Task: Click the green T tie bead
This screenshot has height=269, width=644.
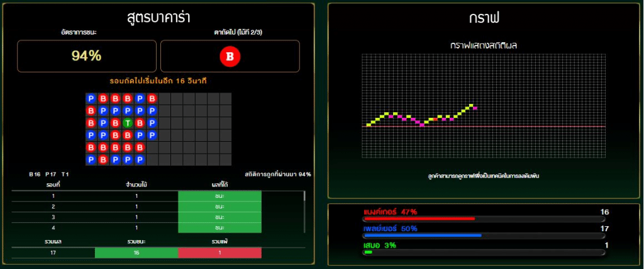Action: pos(128,123)
